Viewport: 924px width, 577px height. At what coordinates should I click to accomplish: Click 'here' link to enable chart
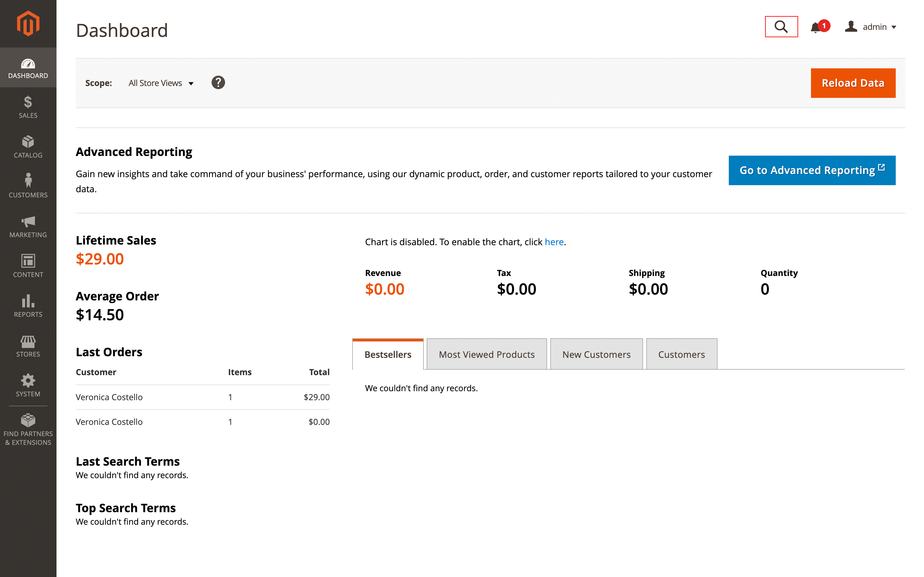point(554,242)
